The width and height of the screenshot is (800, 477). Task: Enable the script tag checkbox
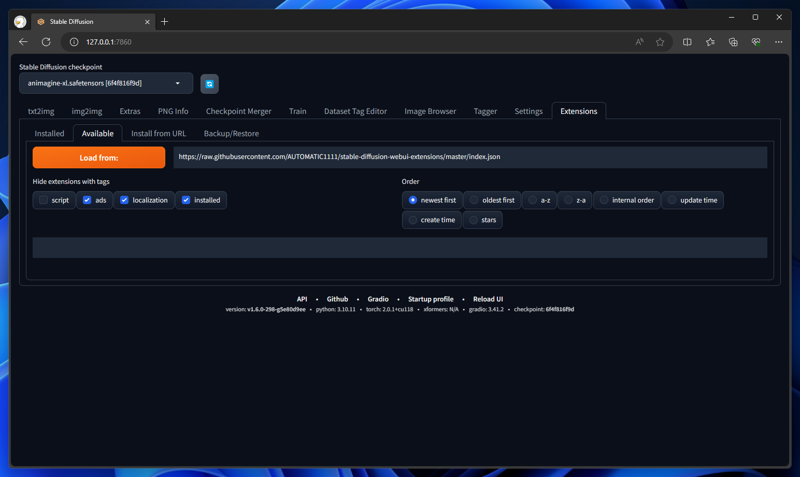point(43,200)
